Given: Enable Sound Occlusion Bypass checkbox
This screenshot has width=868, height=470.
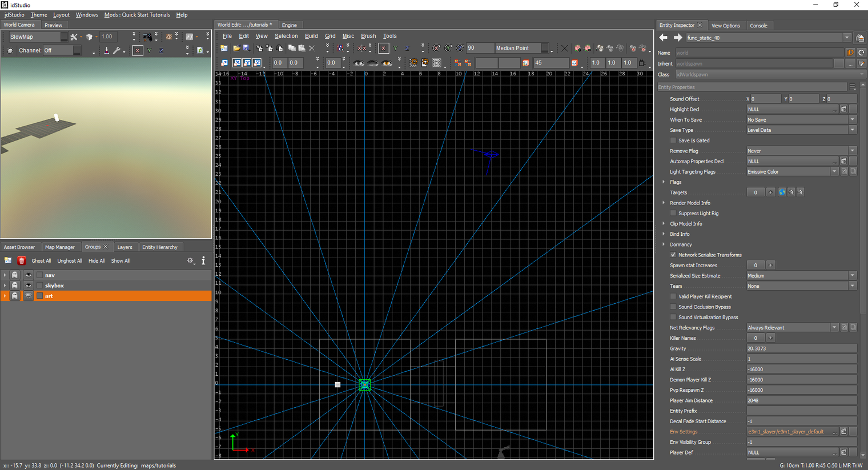Looking at the screenshot, I should [673, 307].
